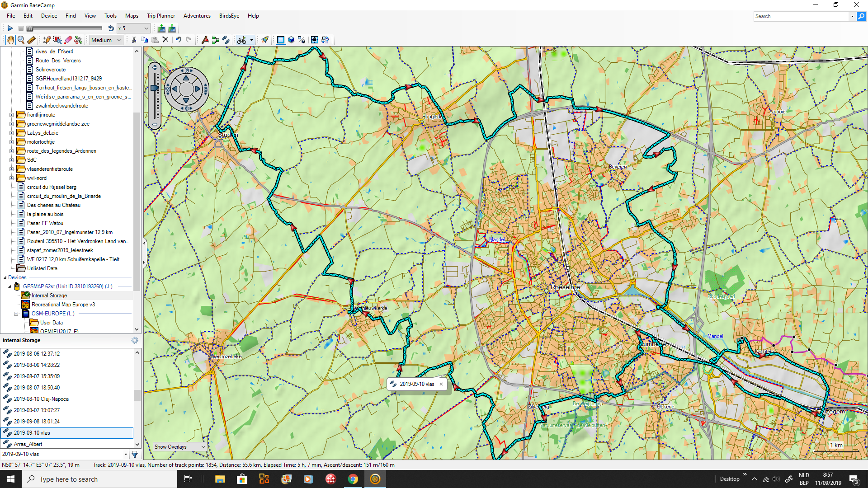
Task: Click the search magnifier button
Action: click(861, 16)
